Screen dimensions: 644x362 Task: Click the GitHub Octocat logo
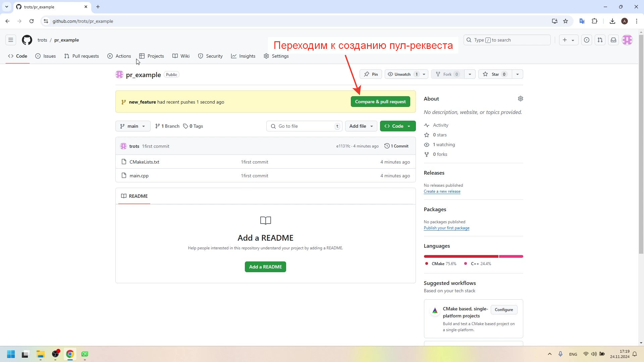pos(27,40)
